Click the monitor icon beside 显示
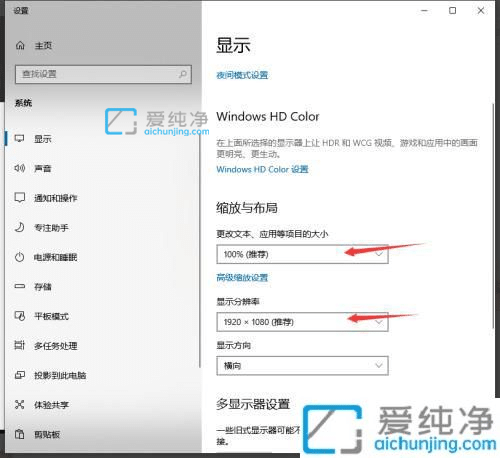The width and height of the screenshot is (500, 458). pyautogui.click(x=19, y=139)
